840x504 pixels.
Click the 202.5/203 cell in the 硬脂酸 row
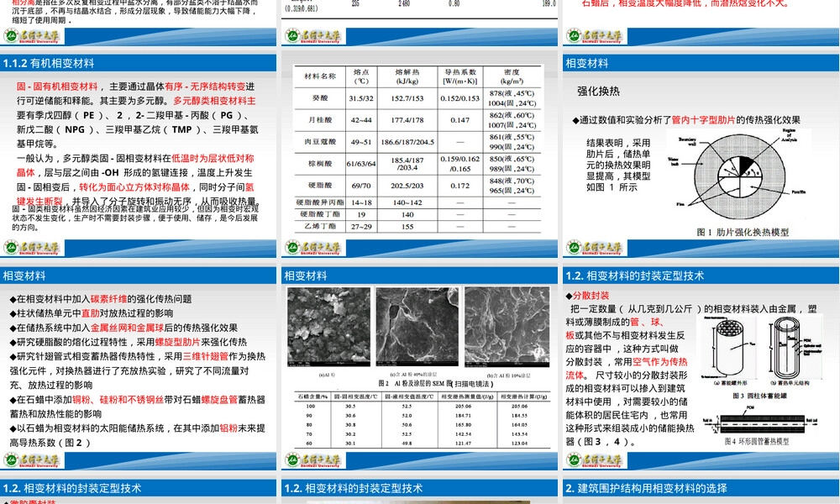(407, 186)
